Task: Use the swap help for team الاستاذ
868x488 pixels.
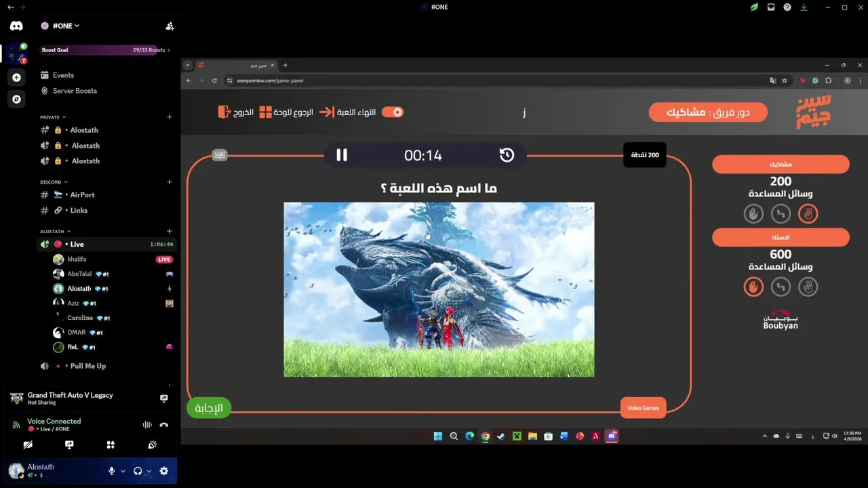Action: point(781,287)
